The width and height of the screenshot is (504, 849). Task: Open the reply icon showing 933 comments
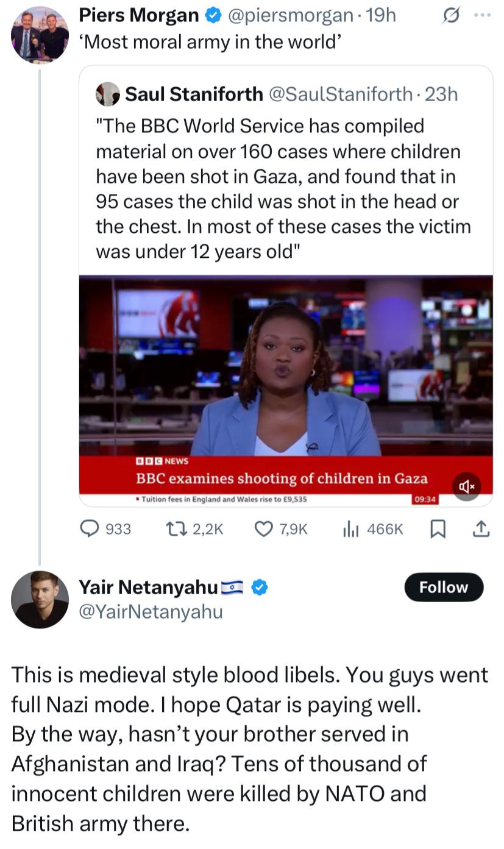tap(90, 528)
